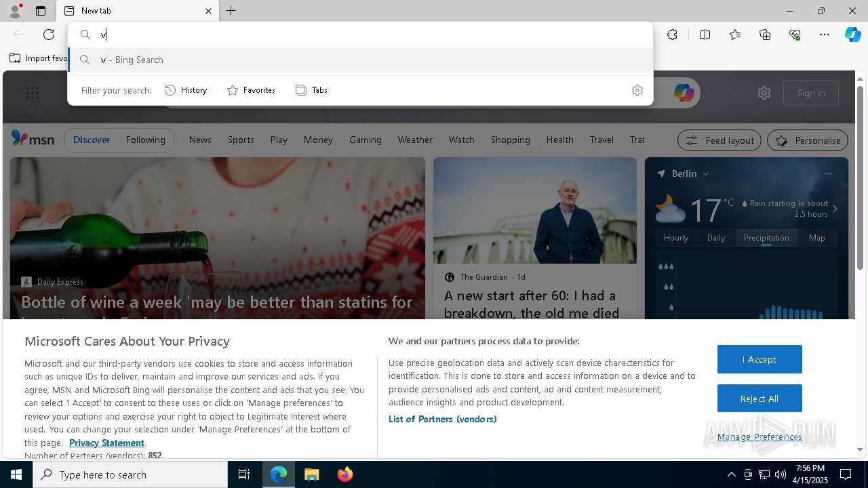This screenshot has width=868, height=488.
Task: Open a new tab with plus button
Action: point(231,11)
